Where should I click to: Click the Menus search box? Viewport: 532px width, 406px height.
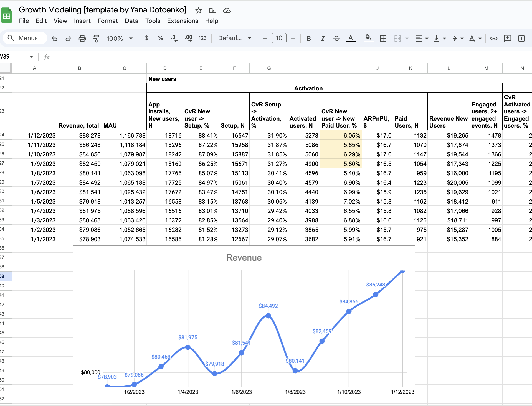(25, 38)
